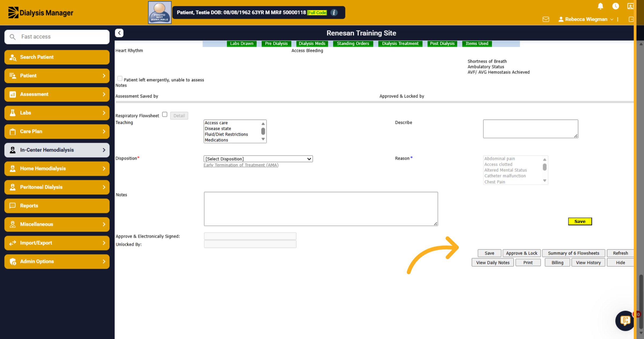Click View Daily Notes button
The height and width of the screenshot is (339, 644).
493,262
